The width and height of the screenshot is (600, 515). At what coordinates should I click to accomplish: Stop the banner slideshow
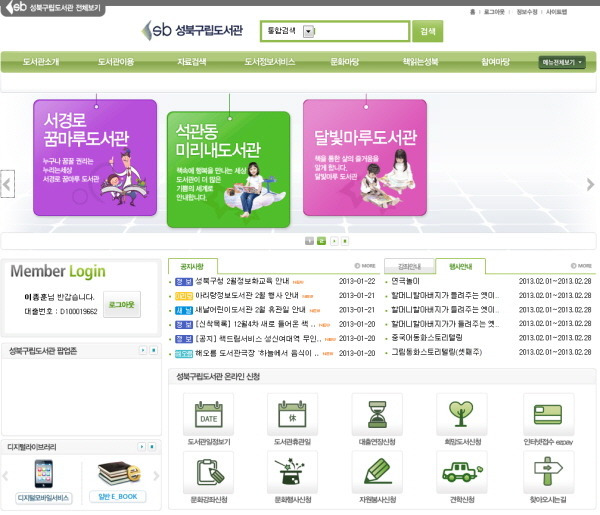pyautogui.click(x=345, y=241)
